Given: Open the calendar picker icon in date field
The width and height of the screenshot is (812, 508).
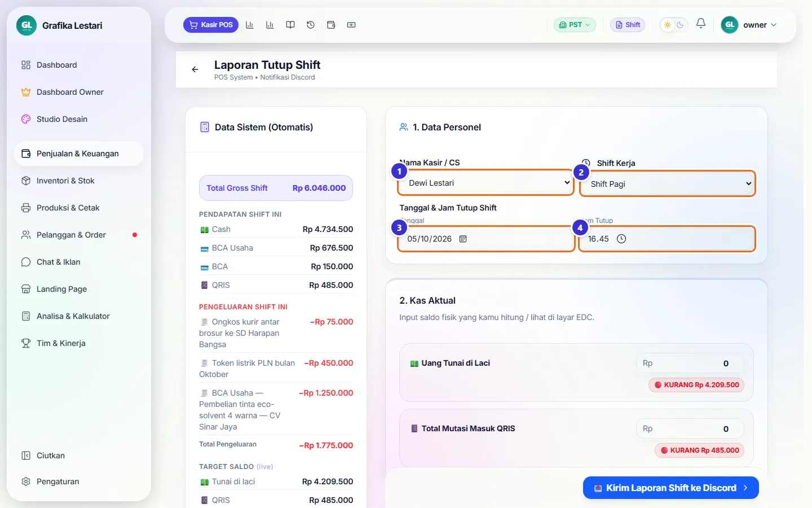Looking at the screenshot, I should pyautogui.click(x=463, y=239).
